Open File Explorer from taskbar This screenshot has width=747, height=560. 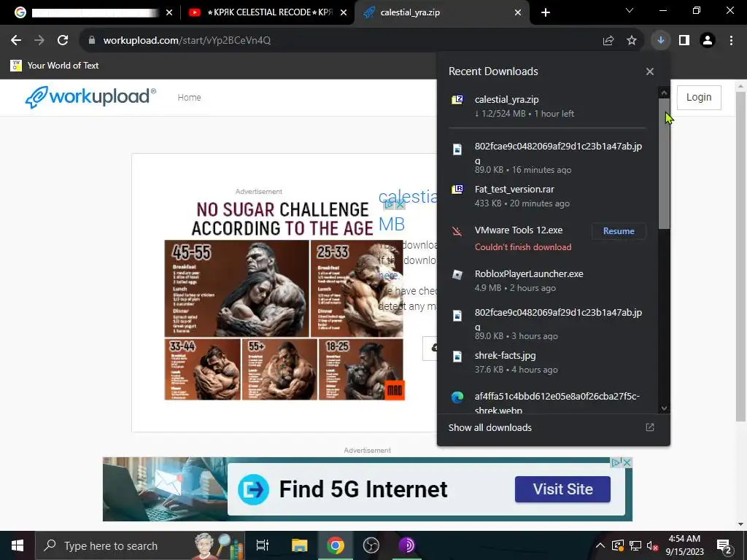tap(300, 545)
